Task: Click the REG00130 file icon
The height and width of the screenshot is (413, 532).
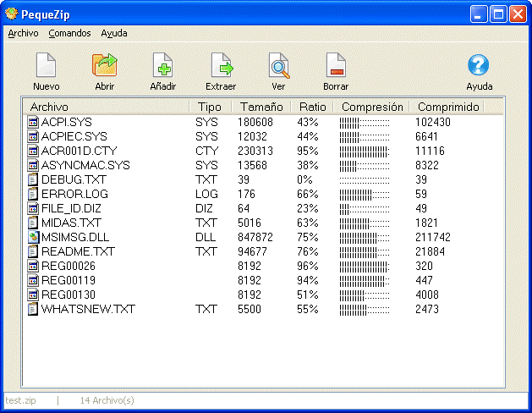Action: [33, 295]
